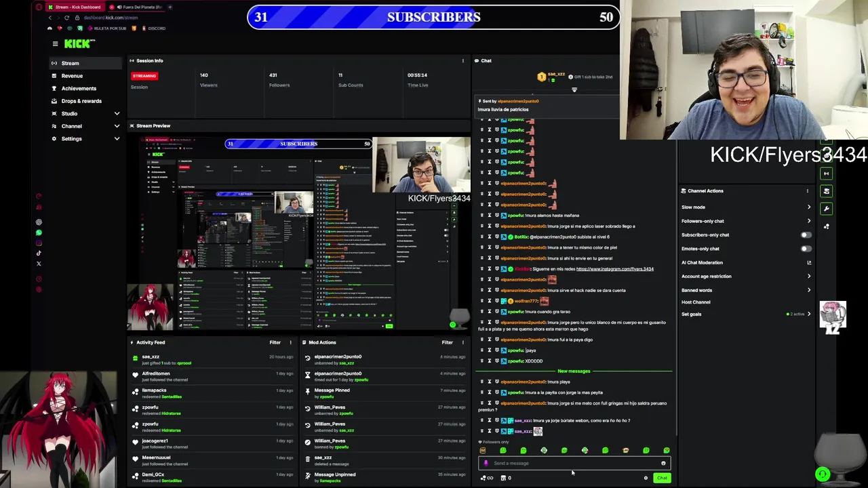The width and height of the screenshot is (868, 488).
Task: Open the Mod Actions three-dot menu
Action: click(x=463, y=342)
